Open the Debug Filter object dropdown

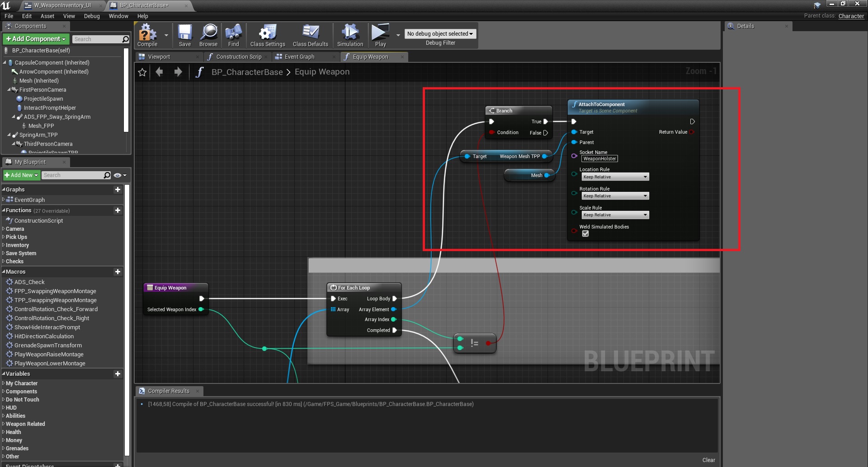440,34
